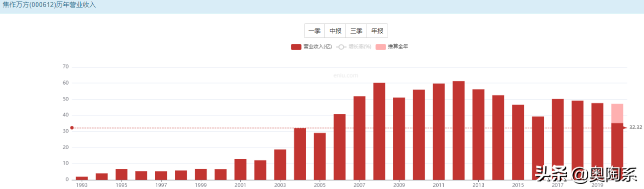Click the 2004 revenue bar
Viewport: 644px width, 189px height.
(x=300, y=154)
